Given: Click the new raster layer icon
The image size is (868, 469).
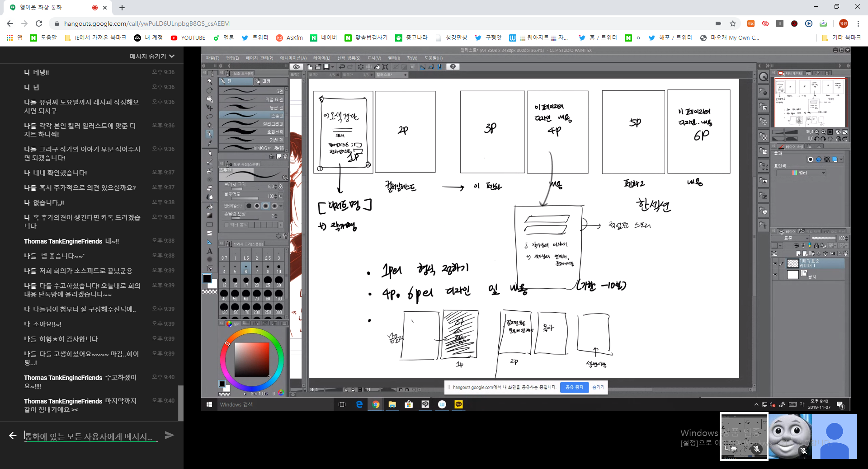Looking at the screenshot, I should (x=798, y=253).
